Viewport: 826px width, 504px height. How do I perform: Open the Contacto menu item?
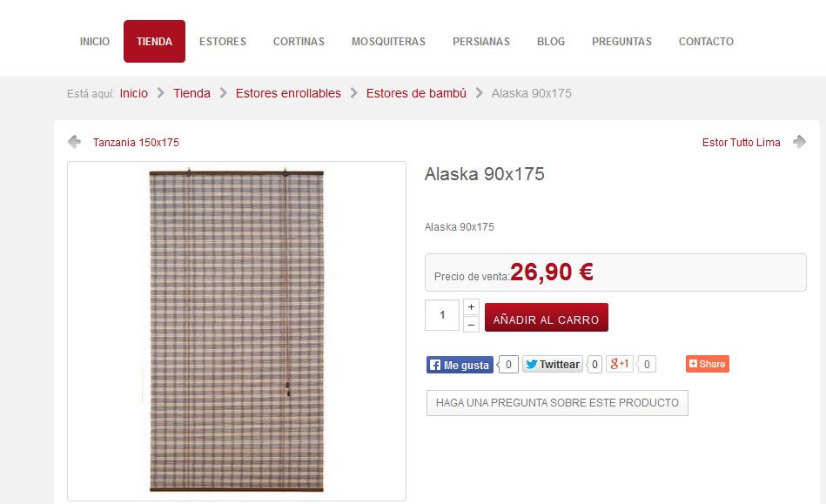pyautogui.click(x=706, y=42)
